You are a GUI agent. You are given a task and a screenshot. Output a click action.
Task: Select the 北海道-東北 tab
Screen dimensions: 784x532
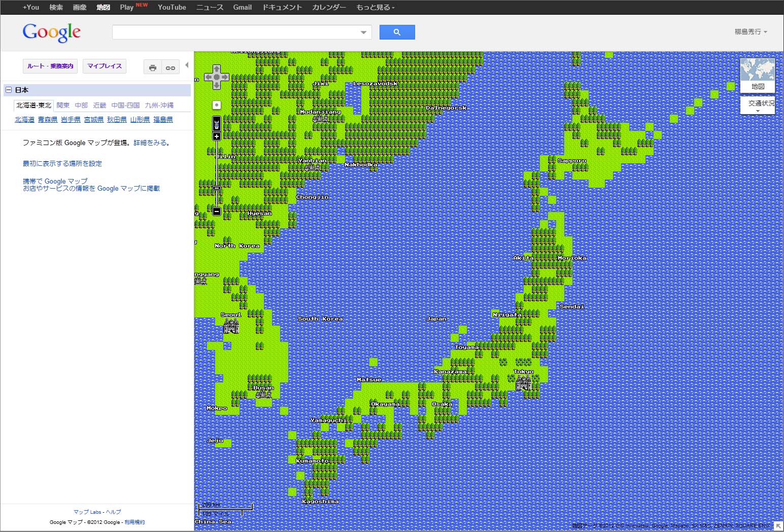[x=33, y=105]
